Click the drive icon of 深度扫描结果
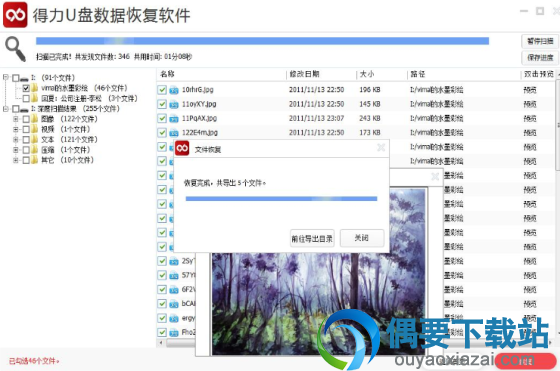Image resolution: width=560 pixels, height=371 pixels. click(24, 109)
